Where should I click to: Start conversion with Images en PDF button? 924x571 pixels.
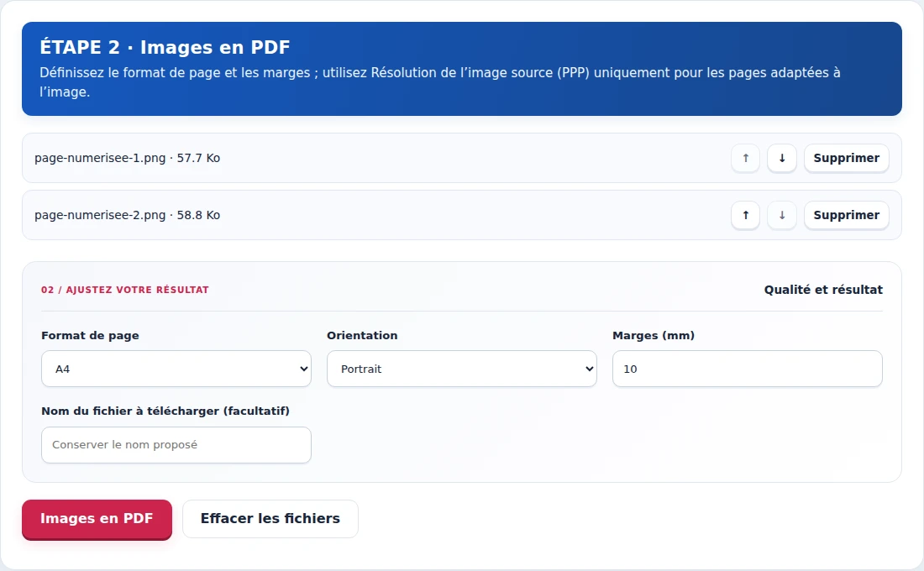(x=97, y=519)
